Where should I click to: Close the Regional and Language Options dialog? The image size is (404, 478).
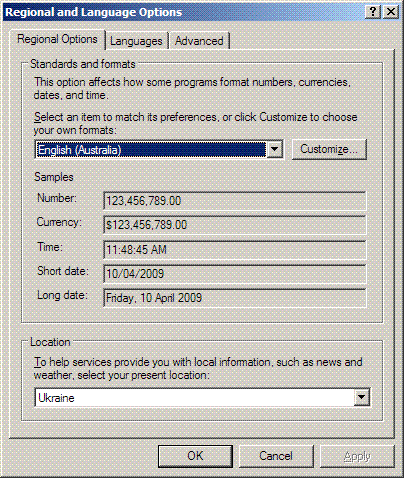click(x=391, y=12)
